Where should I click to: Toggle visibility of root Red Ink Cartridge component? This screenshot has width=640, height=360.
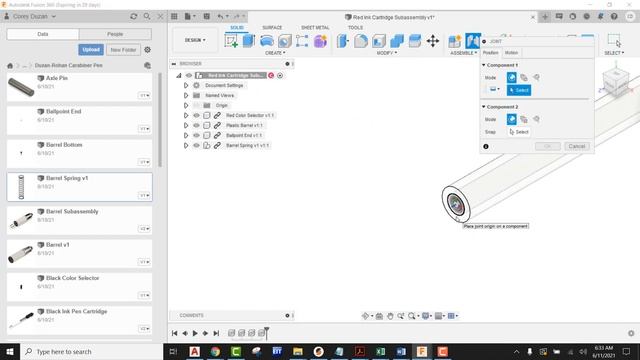point(189,76)
